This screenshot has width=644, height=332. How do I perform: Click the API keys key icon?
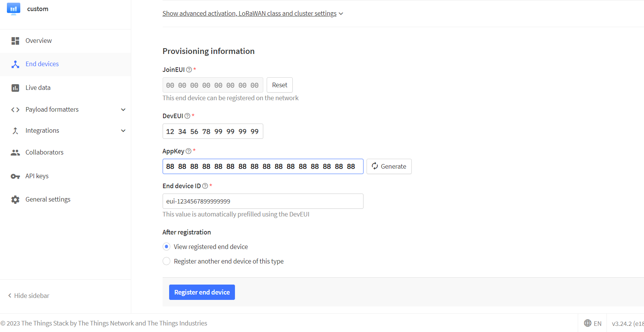point(15,176)
